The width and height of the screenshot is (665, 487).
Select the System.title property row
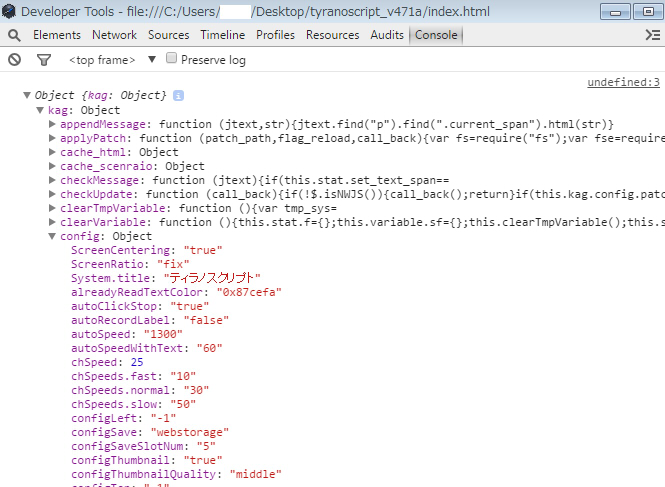coord(165,278)
